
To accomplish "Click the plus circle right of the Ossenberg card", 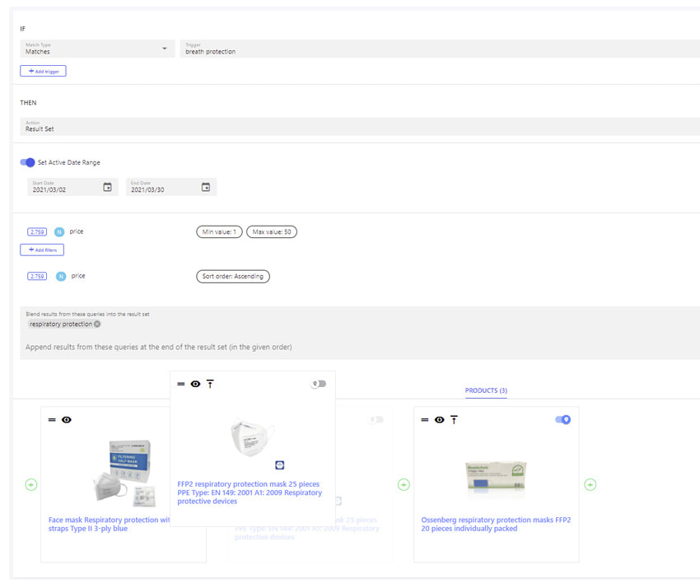I will pos(590,484).
